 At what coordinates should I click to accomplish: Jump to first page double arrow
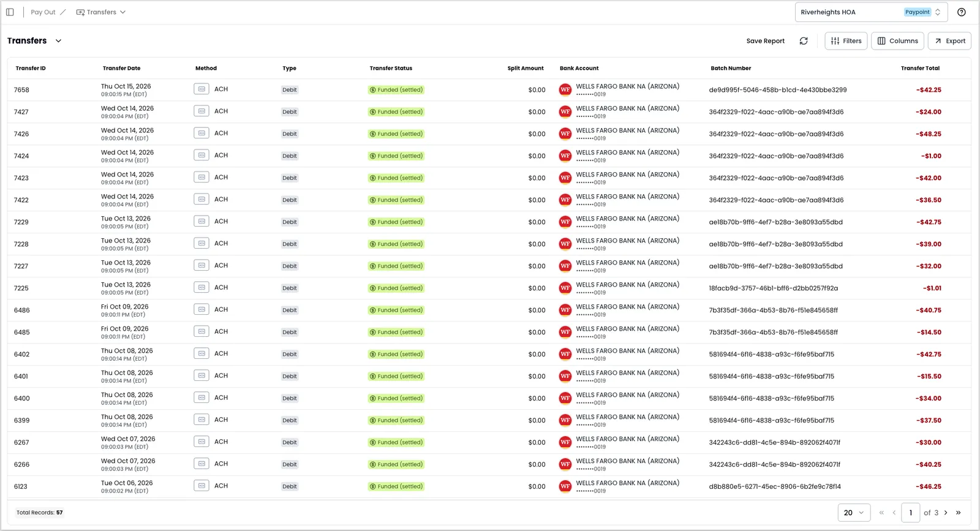[x=881, y=513]
